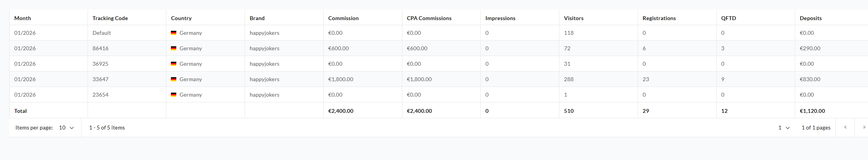Sort by CPA Commissions column header

[x=429, y=18]
